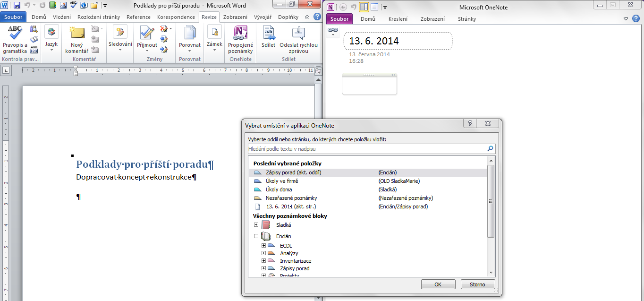Image resolution: width=644 pixels, height=301 pixels.
Task: Open Word Help question mark icon
Action: pos(317,17)
